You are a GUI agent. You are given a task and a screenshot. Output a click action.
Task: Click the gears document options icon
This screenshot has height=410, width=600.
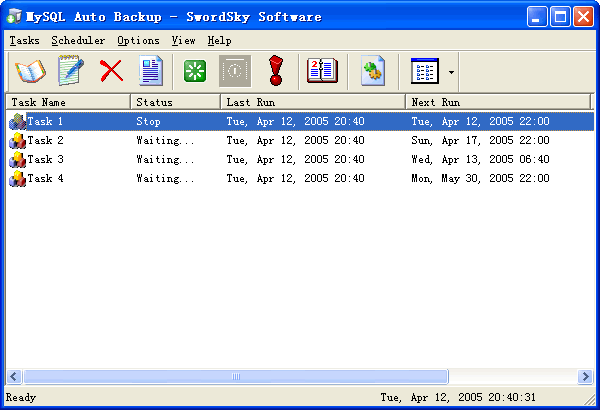tap(373, 71)
